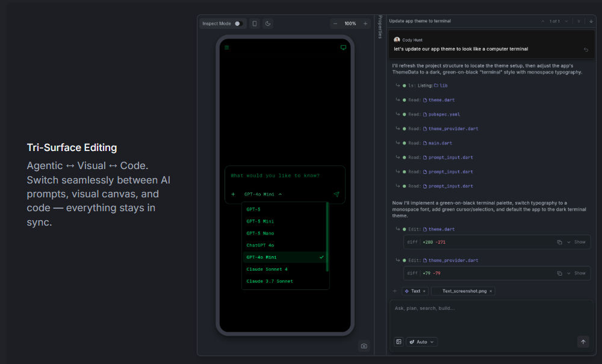Click Show next to the theme_provider.dart diff
The image size is (602, 364).
click(x=580, y=273)
